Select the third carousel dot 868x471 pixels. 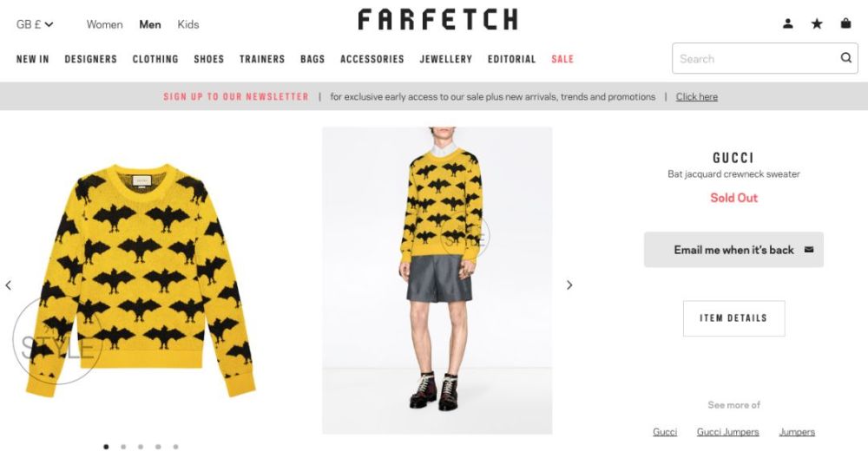[141, 447]
